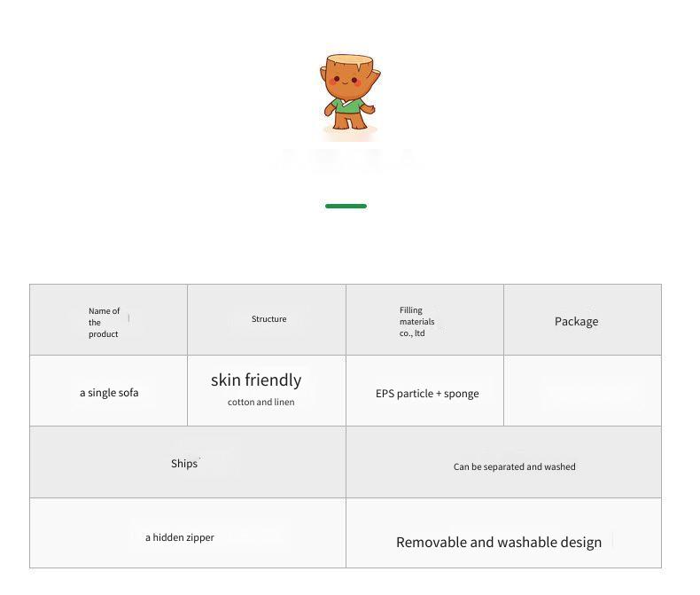The width and height of the screenshot is (700, 595).
Task: Click the 'cotton and linen' subtitle
Action: [261, 402]
